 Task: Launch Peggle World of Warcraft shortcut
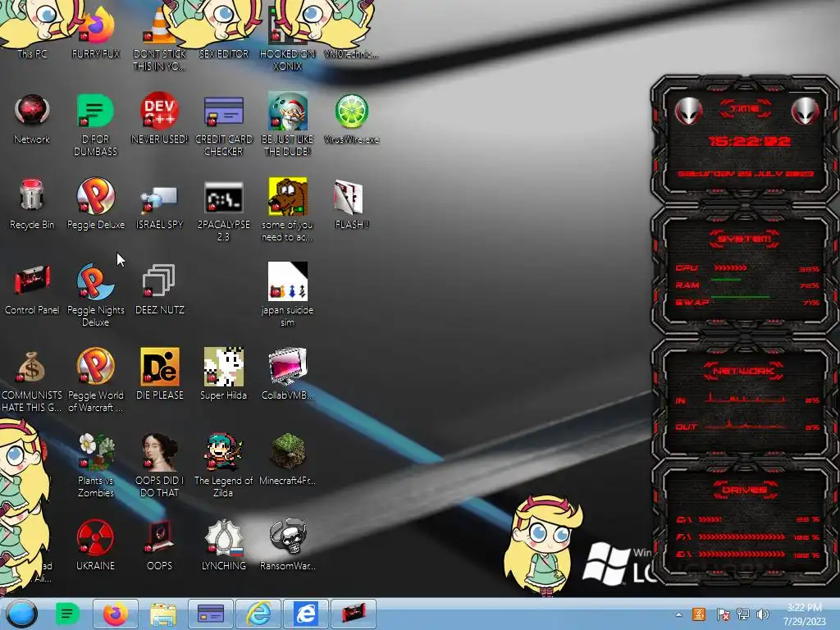[95, 381]
